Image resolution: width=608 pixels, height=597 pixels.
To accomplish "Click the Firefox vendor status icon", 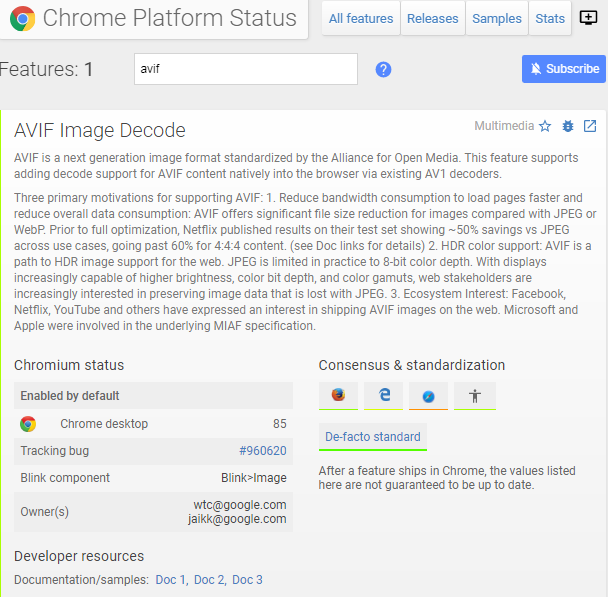I will [x=338, y=395].
